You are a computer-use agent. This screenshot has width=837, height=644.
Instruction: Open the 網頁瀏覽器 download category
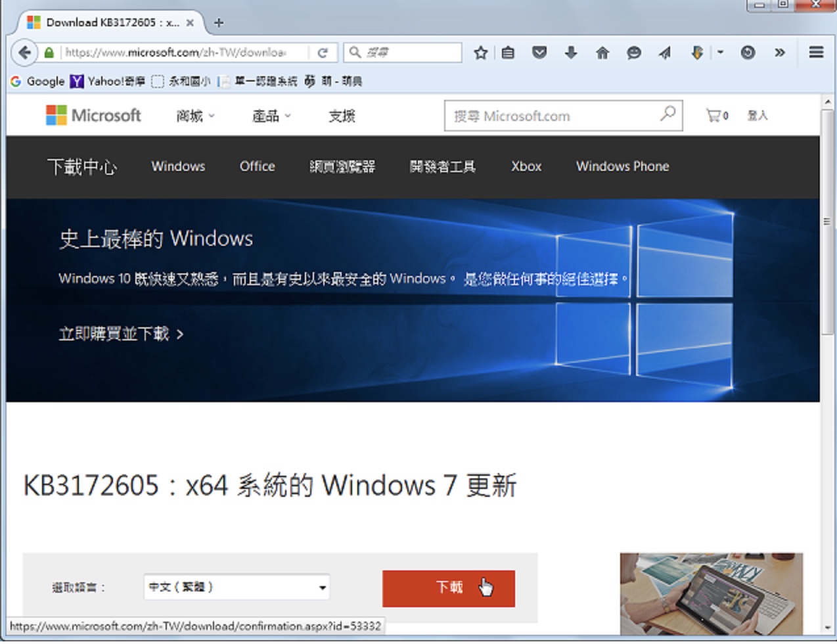coord(342,166)
